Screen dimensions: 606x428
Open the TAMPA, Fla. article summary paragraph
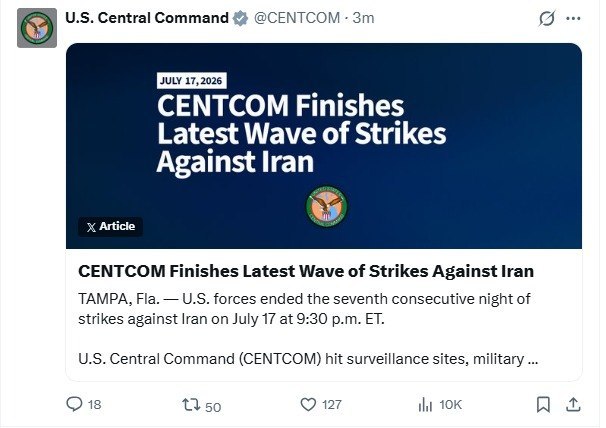click(304, 309)
